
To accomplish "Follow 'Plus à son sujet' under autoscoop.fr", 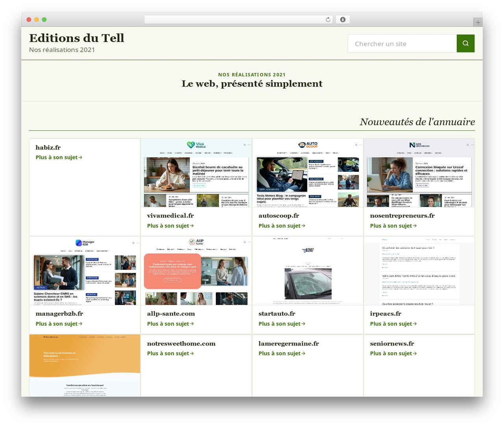I will pyautogui.click(x=282, y=226).
